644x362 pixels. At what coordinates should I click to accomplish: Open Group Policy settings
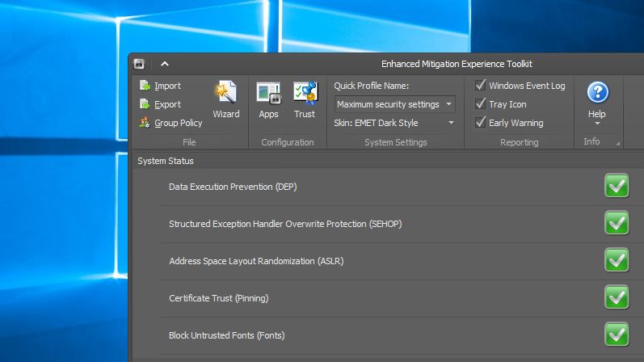coord(179,123)
